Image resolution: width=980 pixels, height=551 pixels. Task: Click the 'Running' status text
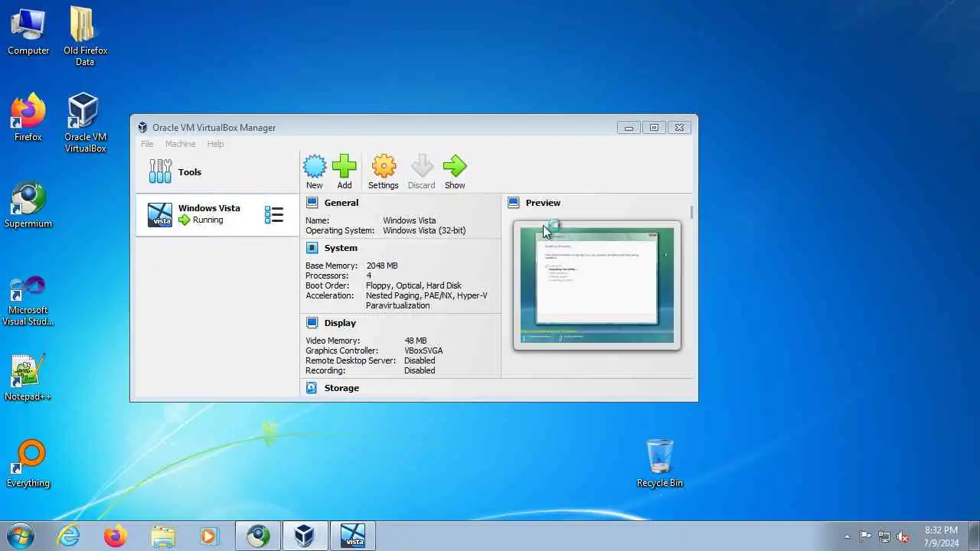pyautogui.click(x=208, y=220)
